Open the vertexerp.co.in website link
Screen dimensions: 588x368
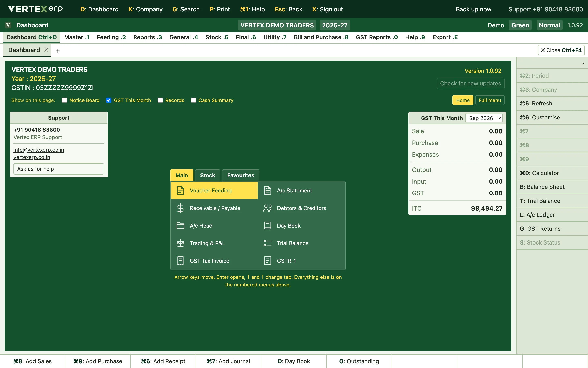click(32, 157)
